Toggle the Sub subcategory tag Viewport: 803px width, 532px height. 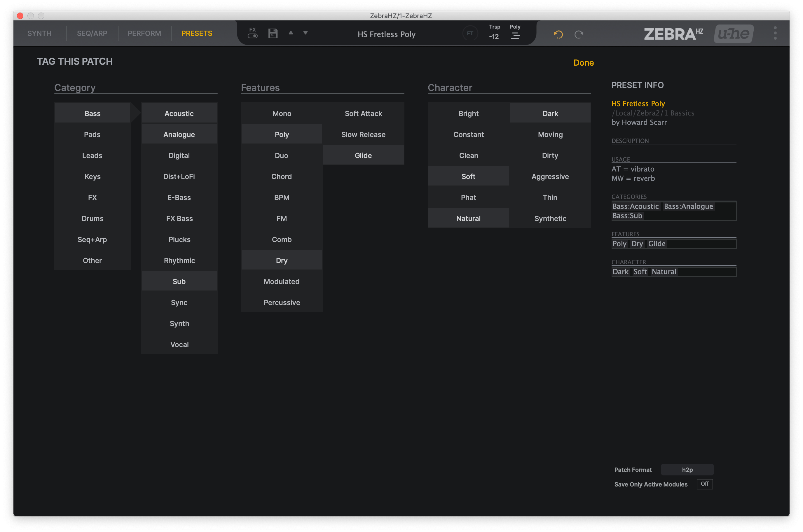click(179, 281)
